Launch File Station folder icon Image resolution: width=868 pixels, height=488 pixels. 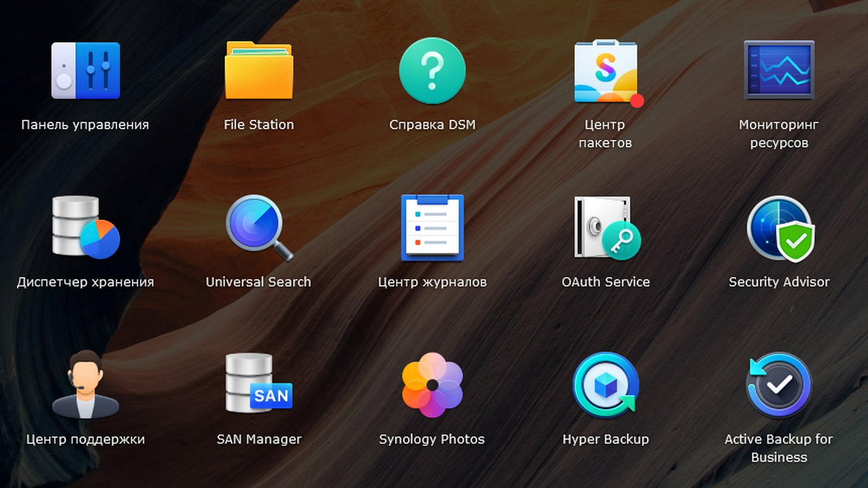pos(259,70)
